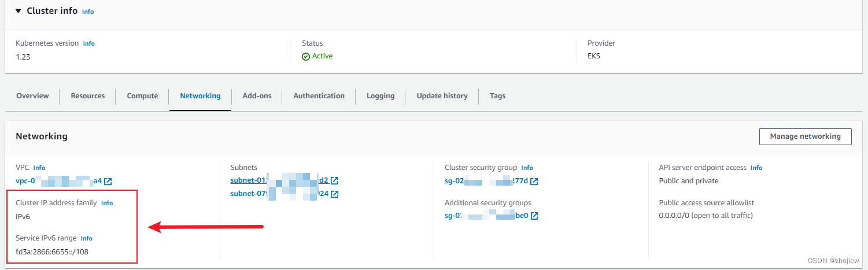Click the Subnets label

point(243,168)
